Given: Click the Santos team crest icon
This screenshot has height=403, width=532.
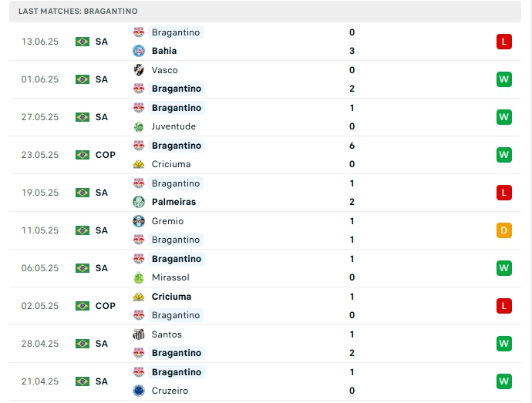Looking at the screenshot, I should [139, 334].
